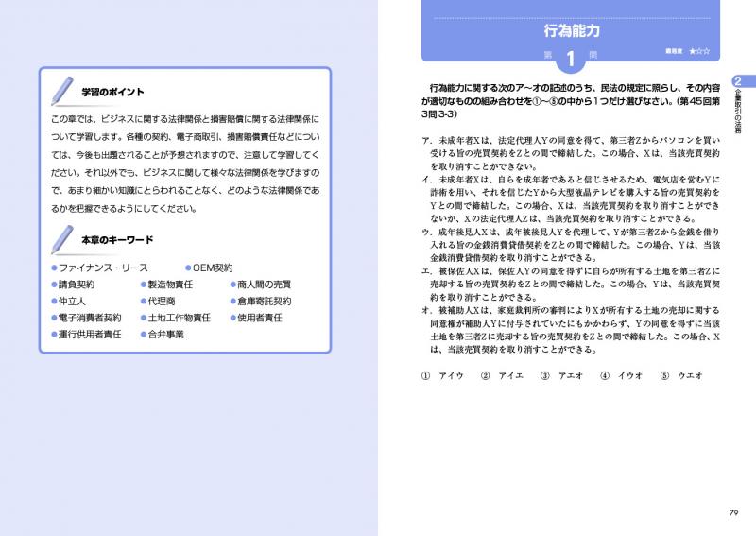Click the difficulty star rating
This screenshot has width=756, height=536.
pyautogui.click(x=699, y=51)
